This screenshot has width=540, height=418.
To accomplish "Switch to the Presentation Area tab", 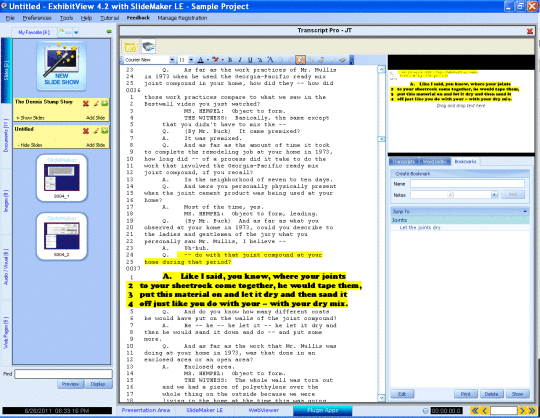I will pos(146,410).
